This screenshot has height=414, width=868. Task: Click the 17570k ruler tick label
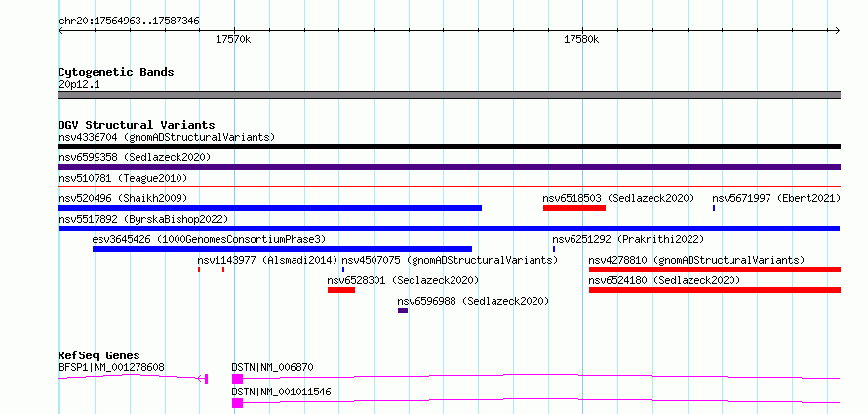[x=233, y=39]
